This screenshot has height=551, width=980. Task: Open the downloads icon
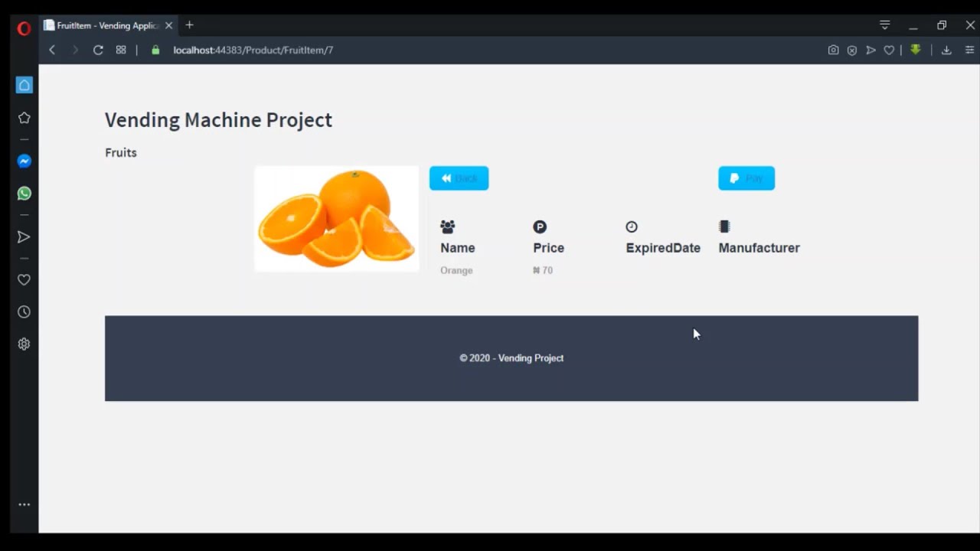click(946, 50)
